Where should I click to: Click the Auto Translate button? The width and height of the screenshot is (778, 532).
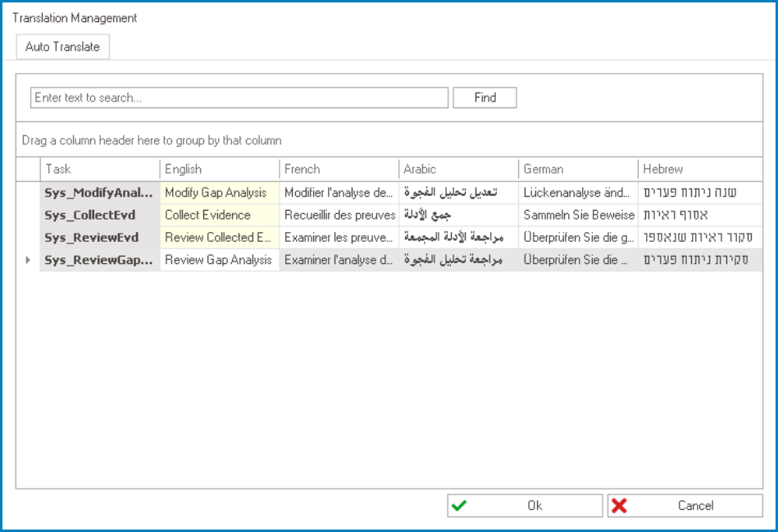(62, 47)
